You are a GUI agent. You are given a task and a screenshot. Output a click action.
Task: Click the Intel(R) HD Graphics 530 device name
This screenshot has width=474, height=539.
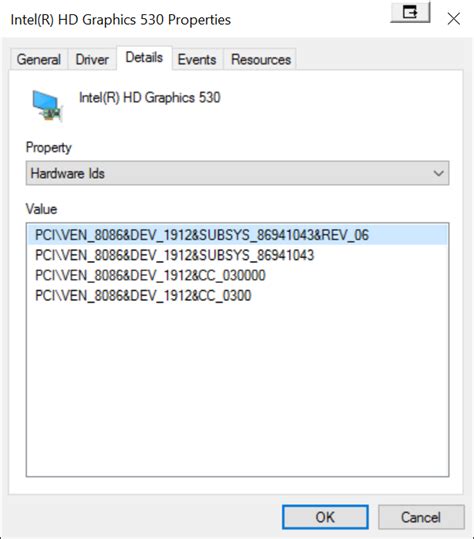[150, 98]
